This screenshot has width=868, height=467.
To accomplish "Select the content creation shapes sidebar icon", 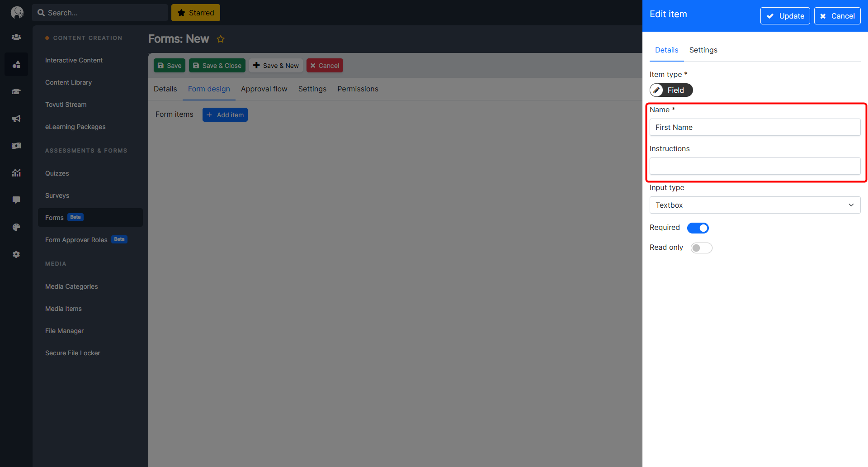I will click(16, 64).
